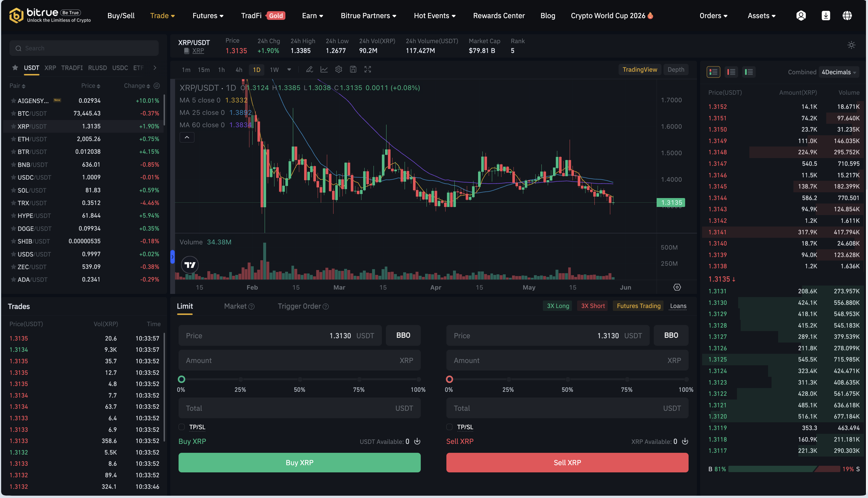
Task: Open the Futures dropdown menu
Action: point(208,16)
